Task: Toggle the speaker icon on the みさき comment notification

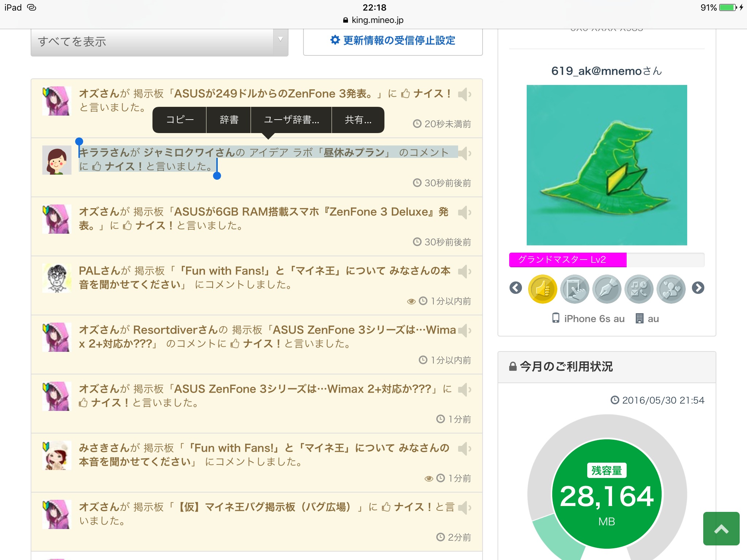Action: tap(463, 449)
